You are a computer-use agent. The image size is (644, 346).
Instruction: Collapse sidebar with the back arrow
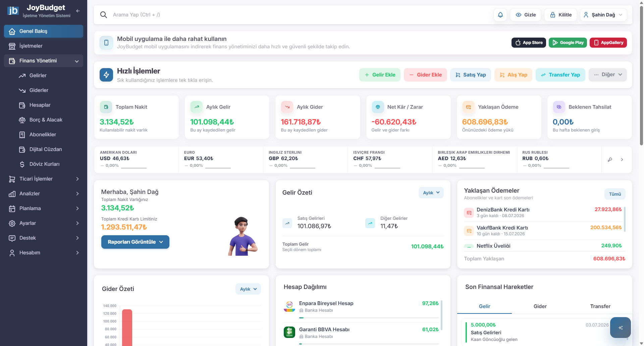pyautogui.click(x=78, y=11)
